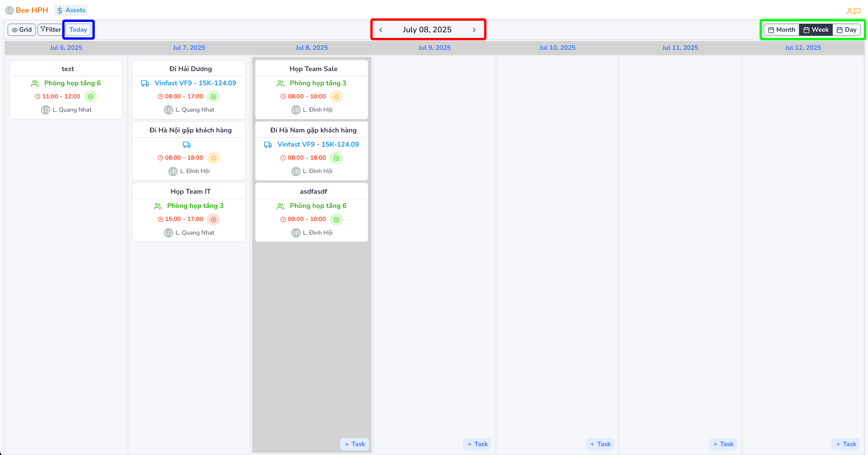This screenshot has width=868, height=455.
Task: Add a task in the Jul 10 column
Action: click(x=600, y=444)
